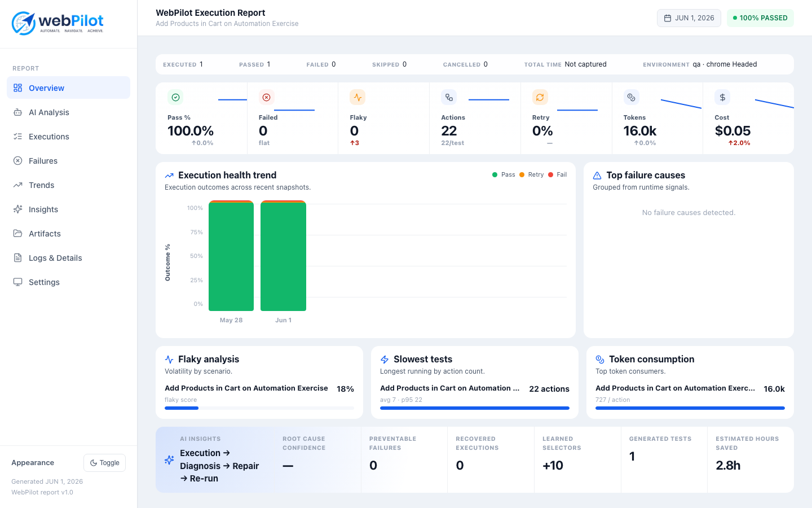Open the Failures section
Viewport: 812px width, 508px height.
68,160
